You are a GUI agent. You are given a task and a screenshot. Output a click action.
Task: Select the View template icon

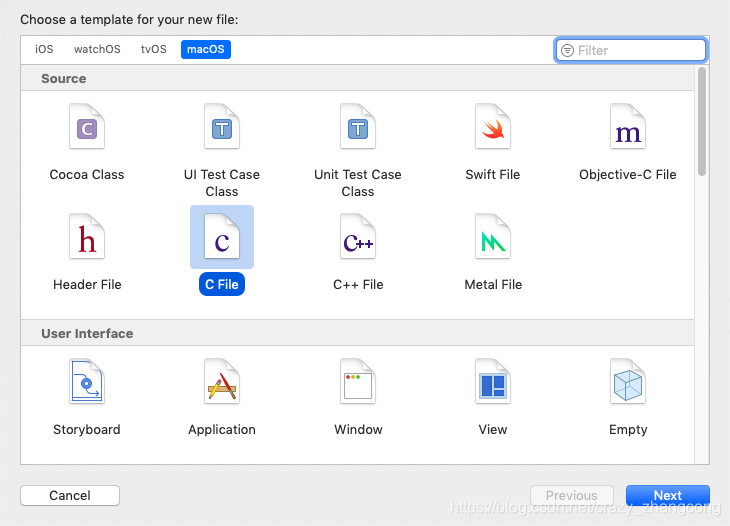(x=493, y=381)
